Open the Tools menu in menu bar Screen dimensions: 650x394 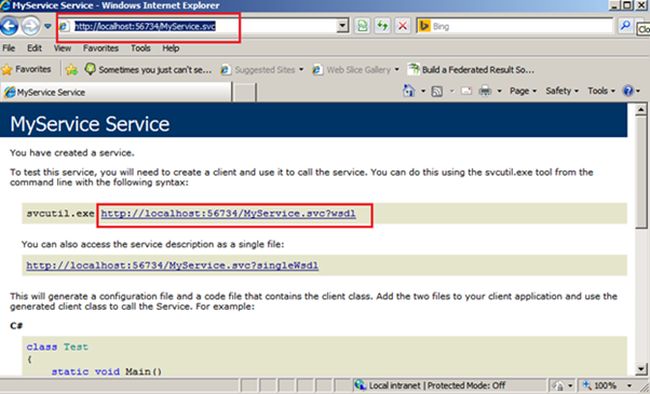[141, 48]
